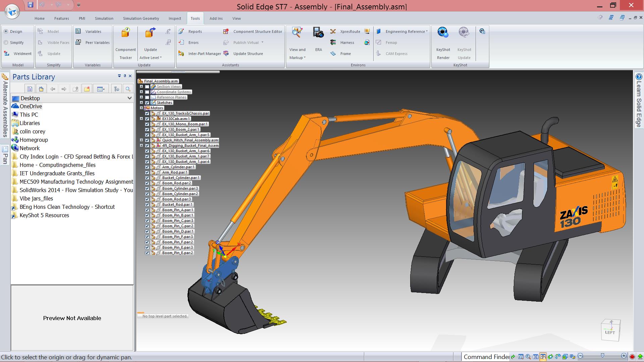This screenshot has width=644, height=362.
Task: Open Engineering Reference dropdown
Action: (x=402, y=32)
